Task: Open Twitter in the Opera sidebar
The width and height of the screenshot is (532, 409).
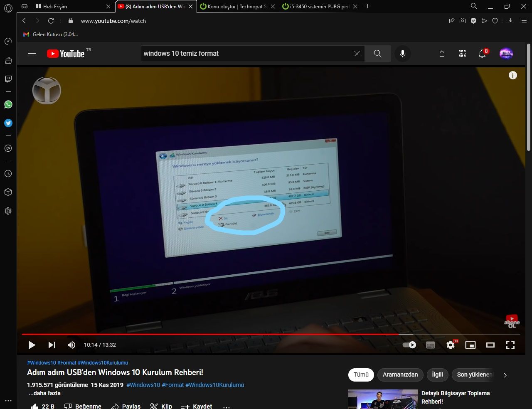Action: pos(8,123)
